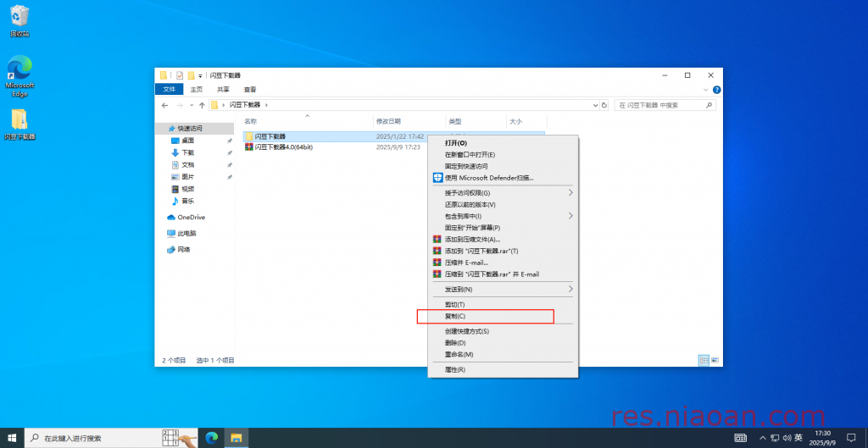Choose 创建快捷方式(S)
The width and height of the screenshot is (868, 448).
point(503,331)
